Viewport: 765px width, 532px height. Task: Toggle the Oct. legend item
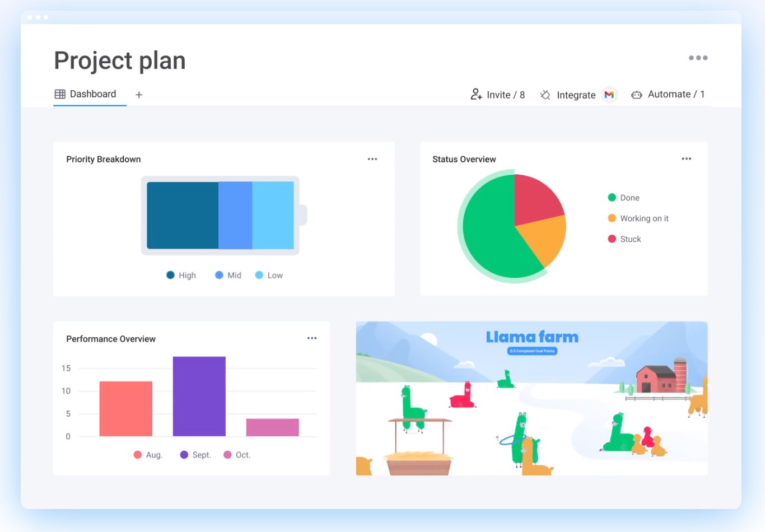click(x=237, y=455)
